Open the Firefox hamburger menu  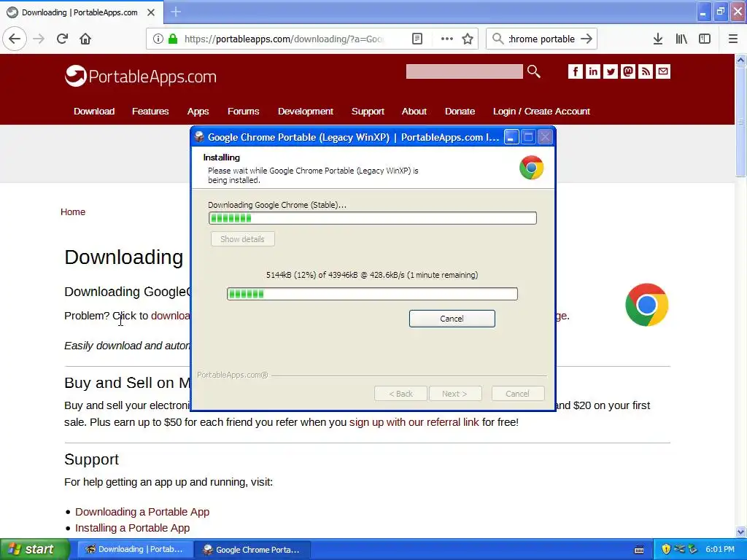(x=732, y=39)
